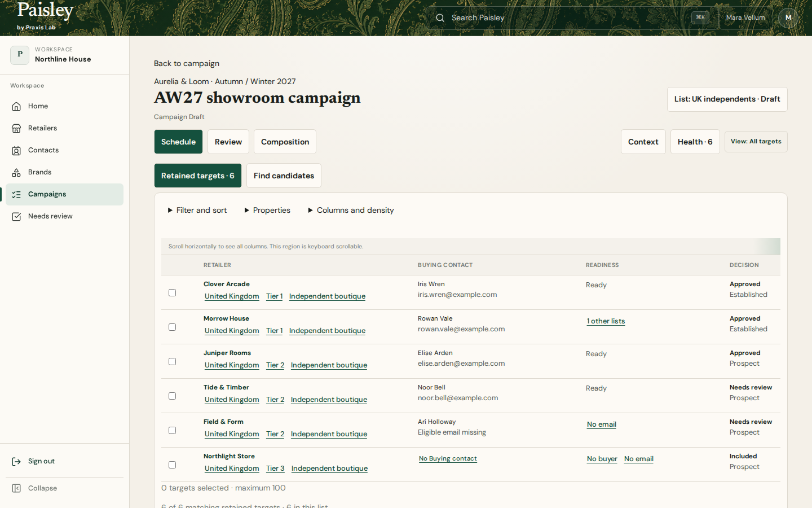Check the Northlight Store row checkbox

click(172, 465)
